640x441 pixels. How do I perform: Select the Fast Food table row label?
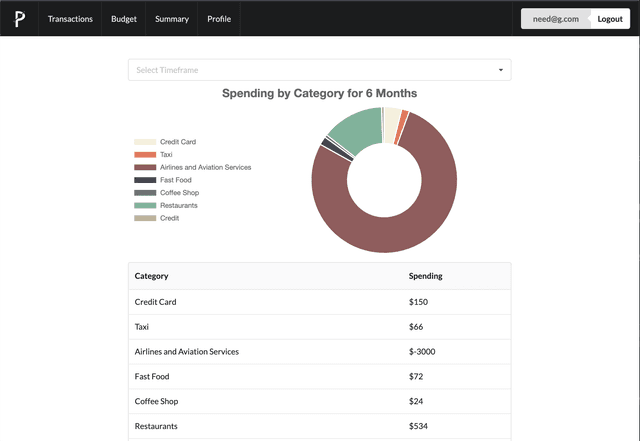pos(152,376)
